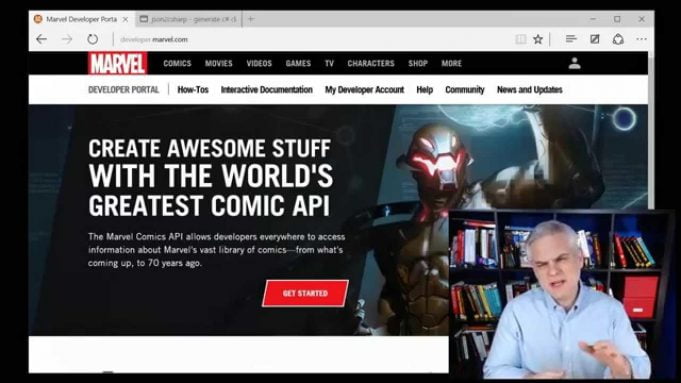Go to My Developer Account
The height and width of the screenshot is (383, 681).
tap(364, 90)
